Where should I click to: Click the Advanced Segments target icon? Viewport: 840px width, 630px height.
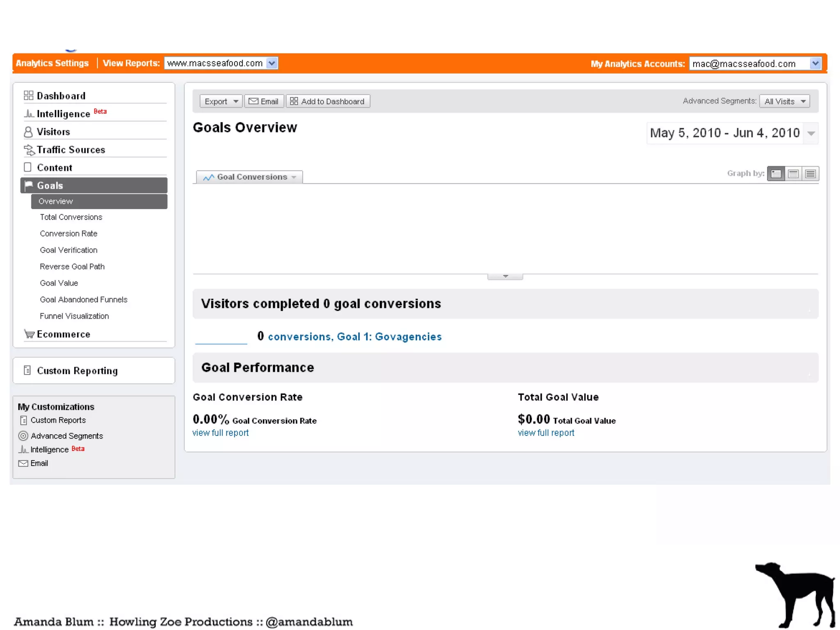[x=23, y=436]
